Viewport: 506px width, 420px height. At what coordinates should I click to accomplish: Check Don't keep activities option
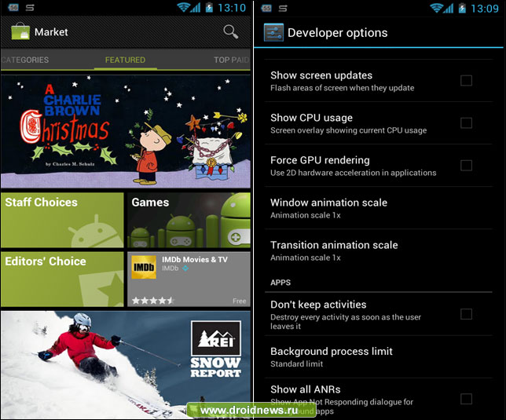tap(466, 314)
